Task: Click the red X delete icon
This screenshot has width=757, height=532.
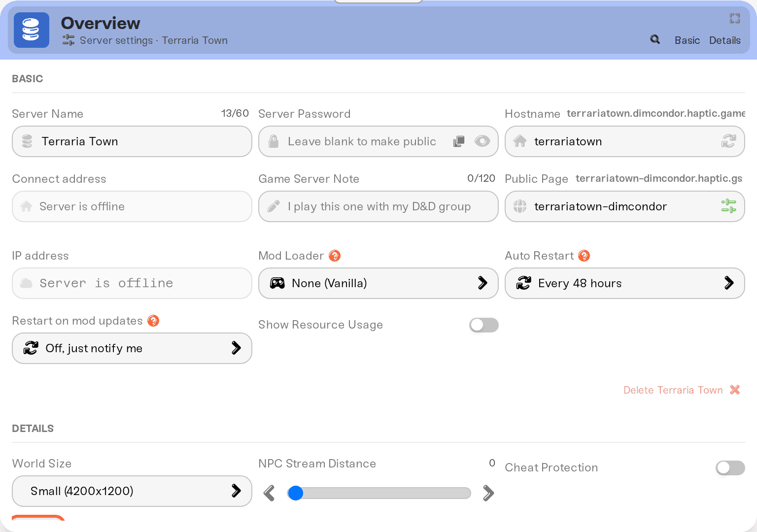Action: (x=735, y=390)
